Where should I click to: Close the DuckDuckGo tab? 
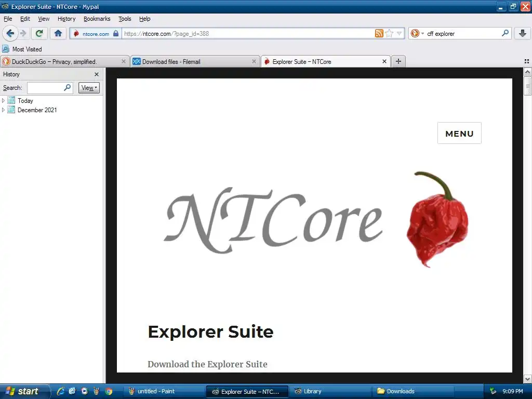pos(124,61)
